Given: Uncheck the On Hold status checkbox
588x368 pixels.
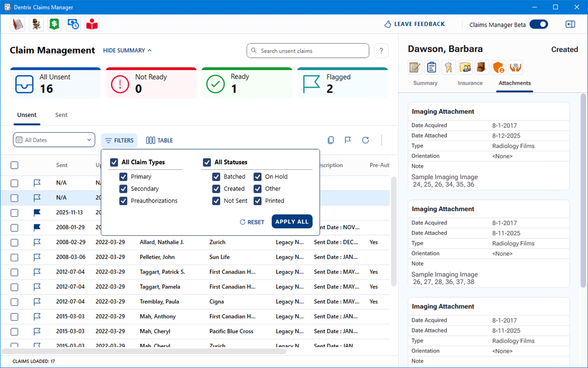Looking at the screenshot, I should point(258,177).
